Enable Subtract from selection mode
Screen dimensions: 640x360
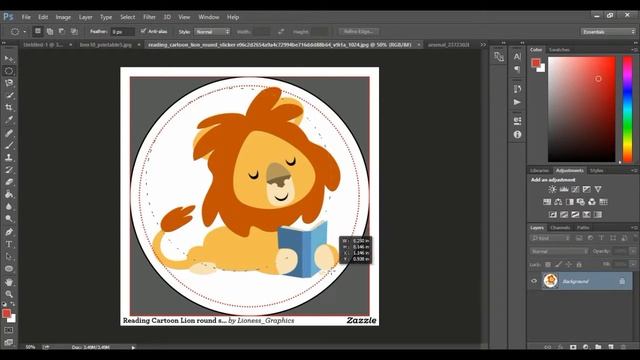click(x=62, y=31)
